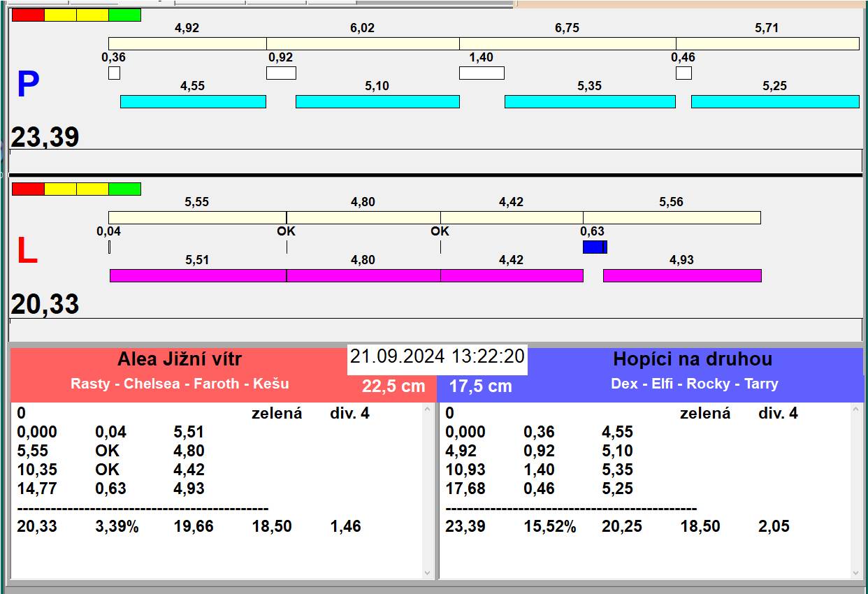This screenshot has height=594, width=868.
Task: Click the red L lane letter
Action: 27,251
